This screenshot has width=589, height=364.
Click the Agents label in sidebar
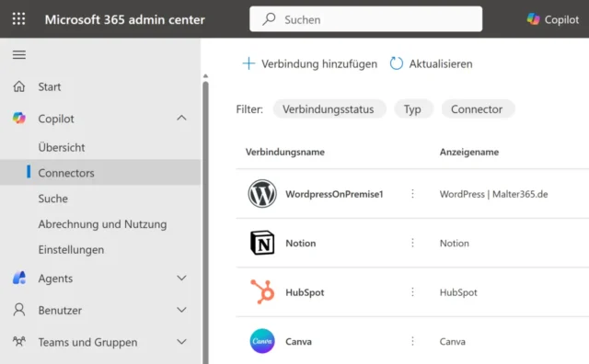point(55,279)
